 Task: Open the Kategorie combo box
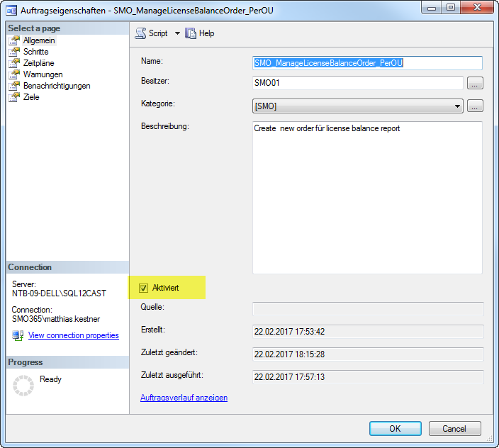pos(358,106)
